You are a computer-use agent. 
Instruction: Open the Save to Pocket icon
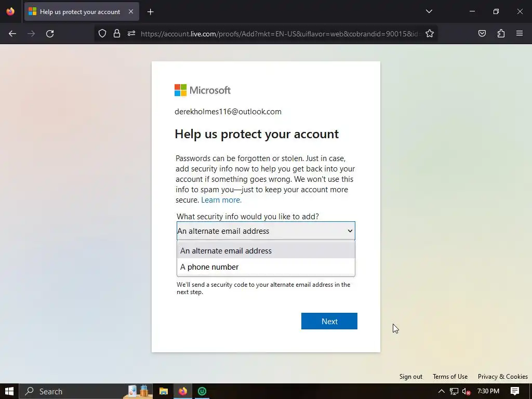click(x=482, y=33)
